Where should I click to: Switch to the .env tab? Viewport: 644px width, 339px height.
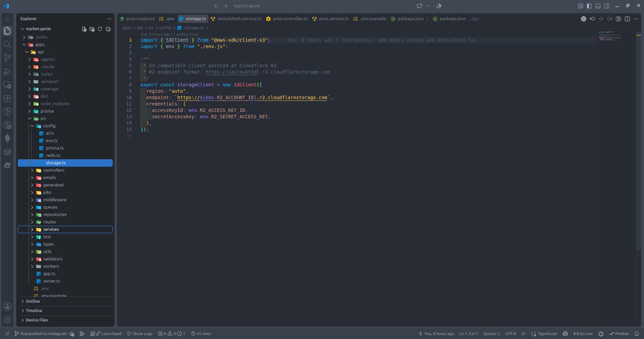tap(167, 18)
